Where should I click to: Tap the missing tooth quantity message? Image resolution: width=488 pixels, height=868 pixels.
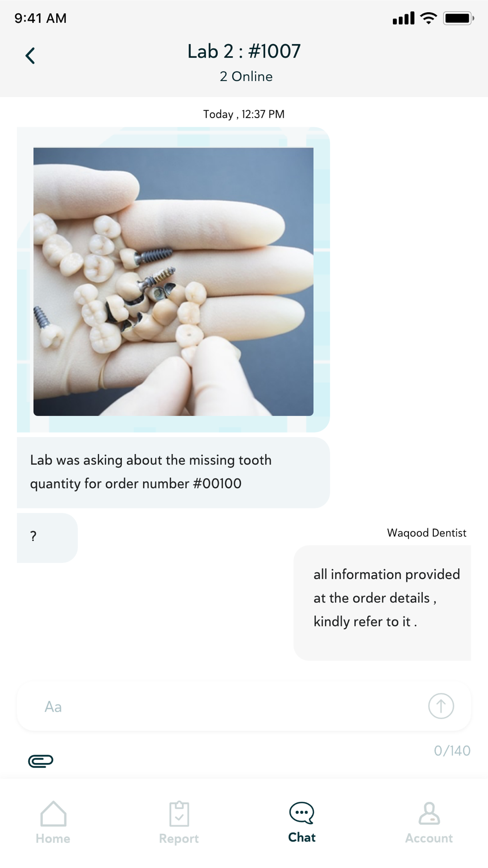[173, 472]
